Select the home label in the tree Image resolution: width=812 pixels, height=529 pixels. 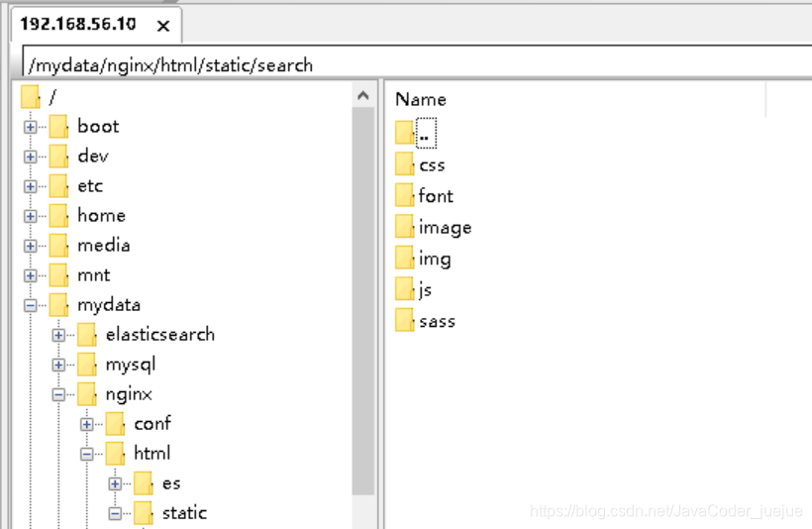coord(101,216)
